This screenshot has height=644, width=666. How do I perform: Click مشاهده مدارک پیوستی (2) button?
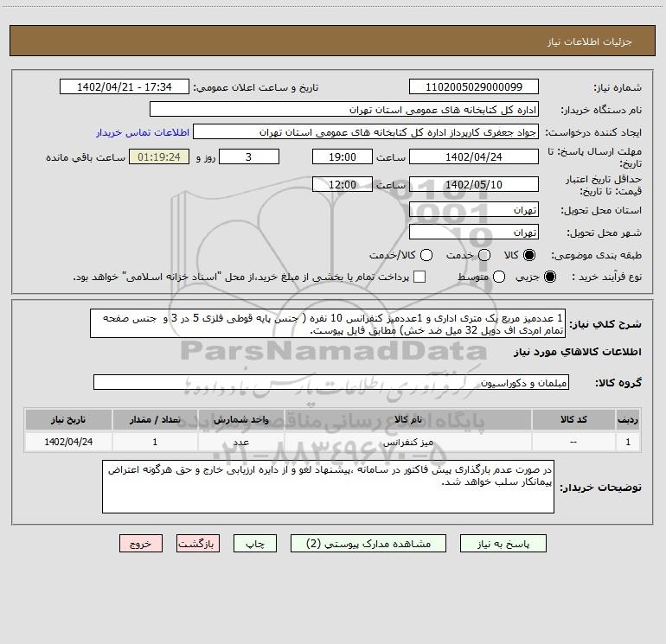tap(368, 544)
